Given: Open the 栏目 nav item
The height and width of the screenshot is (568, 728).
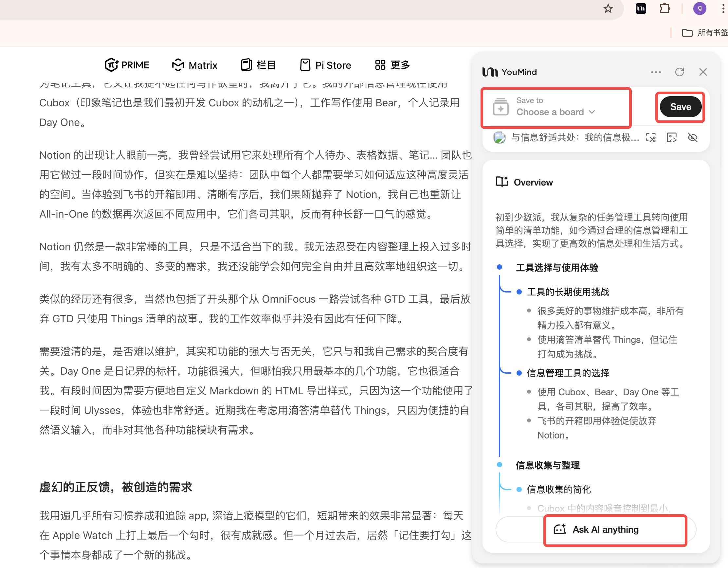Looking at the screenshot, I should tap(258, 65).
